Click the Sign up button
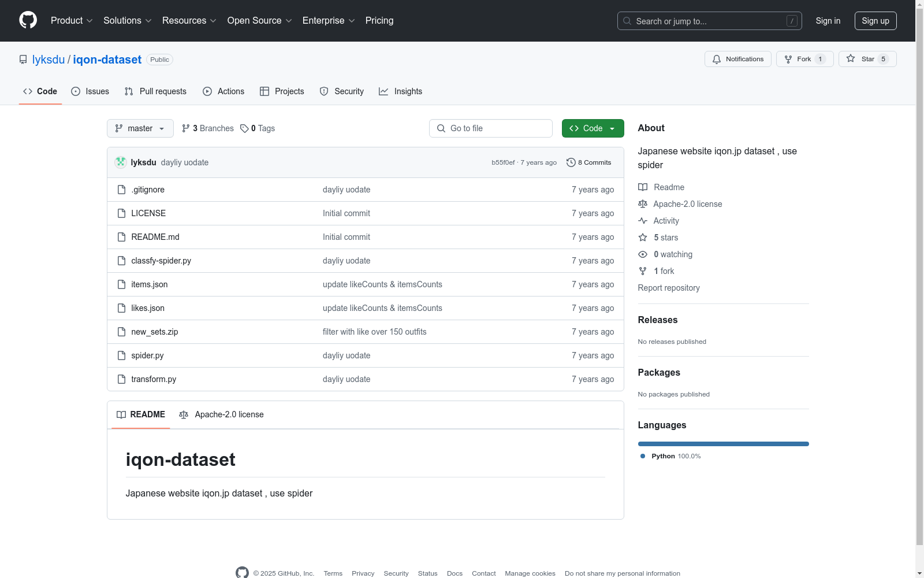This screenshot has height=578, width=924. [875, 21]
